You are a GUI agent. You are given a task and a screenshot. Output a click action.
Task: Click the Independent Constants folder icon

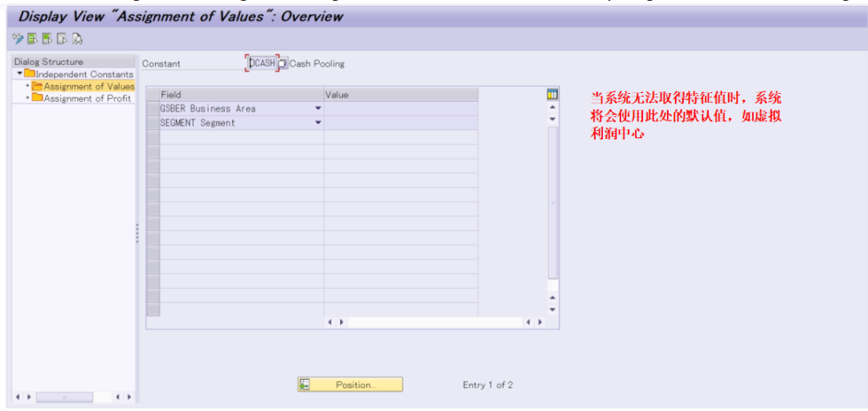coord(30,74)
